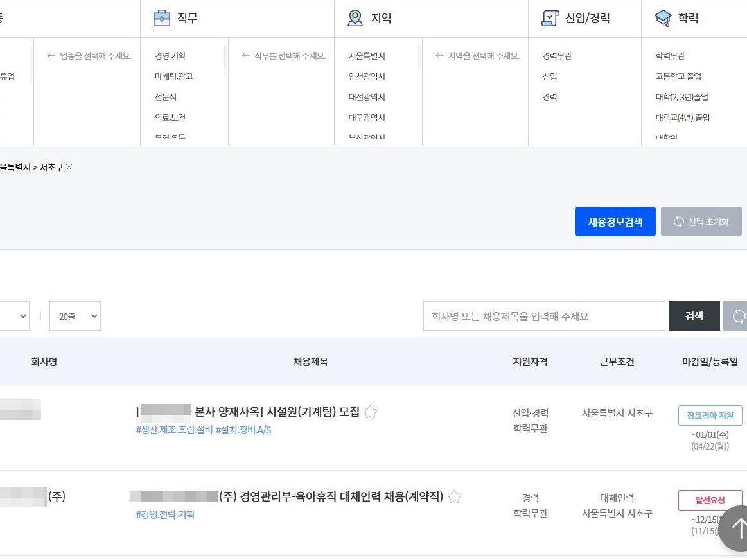This screenshot has height=560, width=747.
Task: Click the 채용정보검색 button
Action: pos(615,222)
